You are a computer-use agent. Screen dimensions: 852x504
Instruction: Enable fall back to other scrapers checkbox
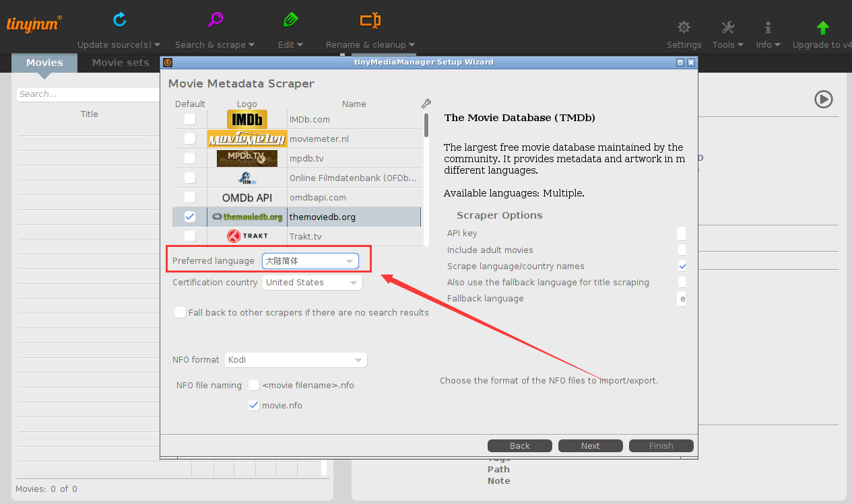pyautogui.click(x=181, y=312)
